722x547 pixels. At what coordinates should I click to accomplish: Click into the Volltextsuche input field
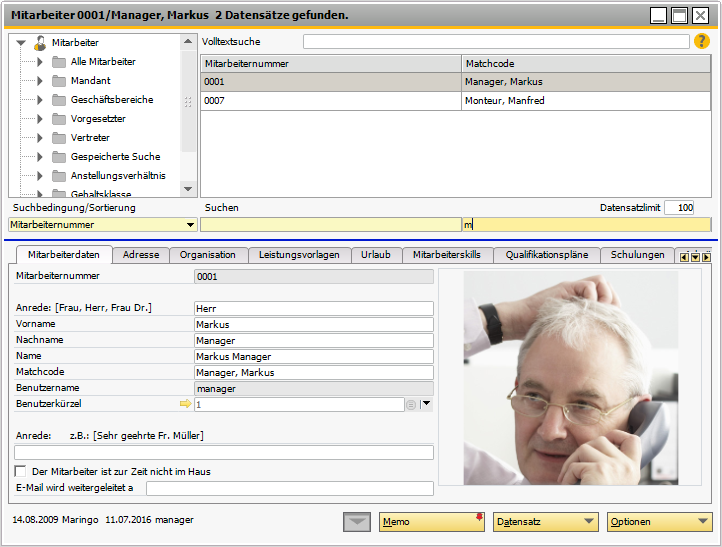tap(496, 42)
